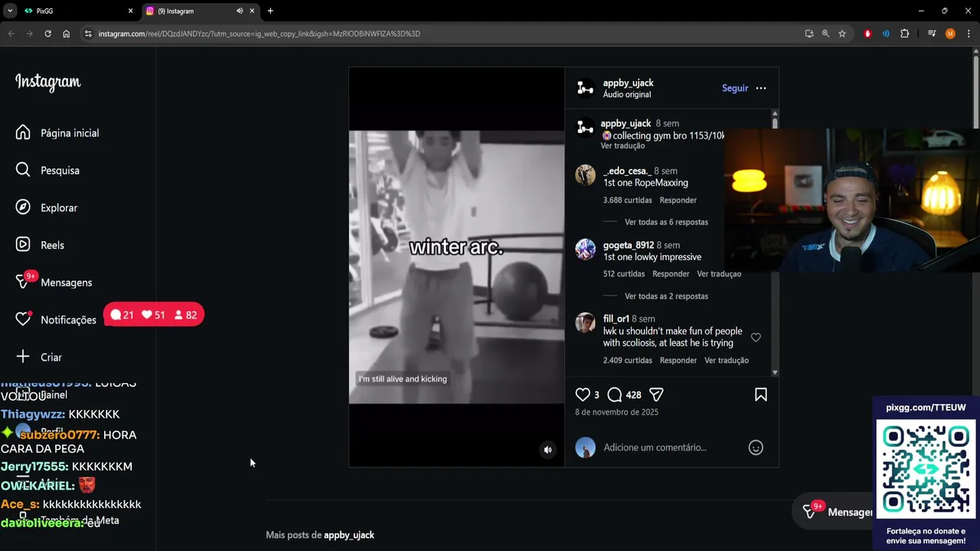Like fill_or1's comment with the small heart

[x=756, y=337]
